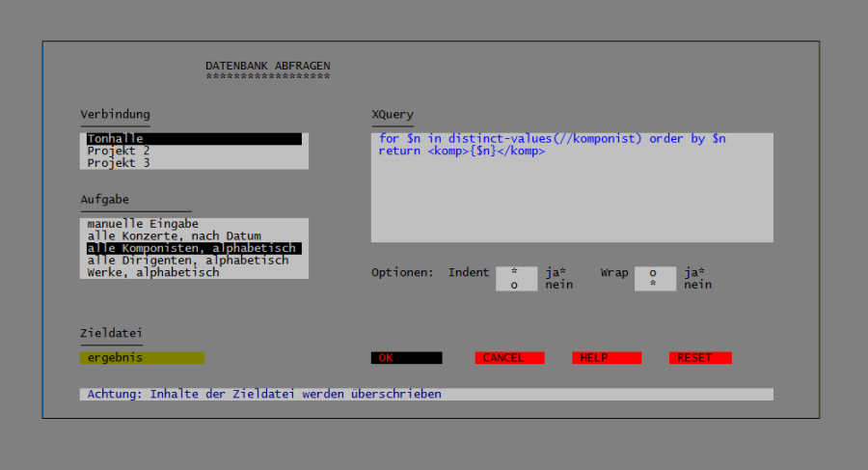Select 'Werke, alphabetisch' task

point(193,272)
